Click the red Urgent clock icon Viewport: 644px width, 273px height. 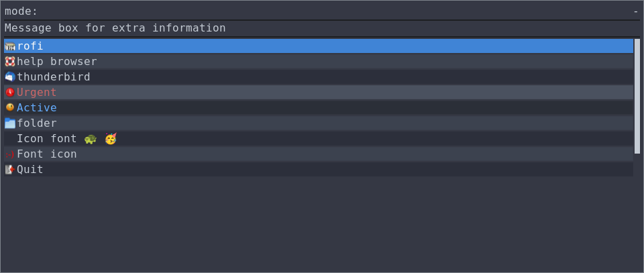click(10, 93)
